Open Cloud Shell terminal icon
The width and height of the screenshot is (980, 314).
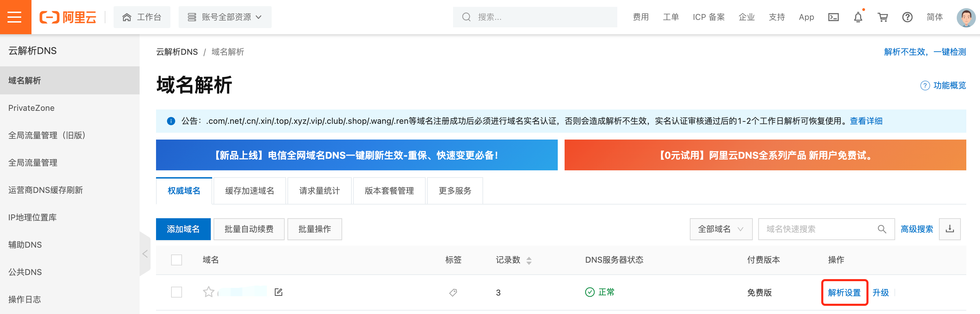coord(833,17)
